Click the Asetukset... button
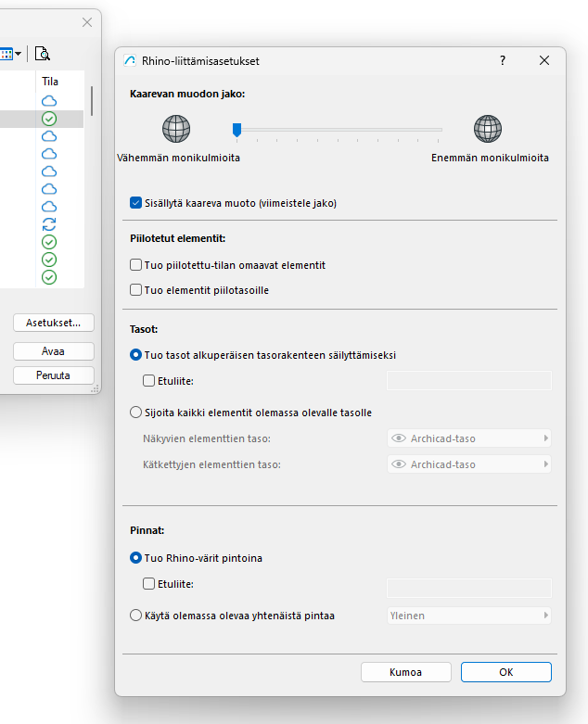Screen dimensions: 588x724 [x=54, y=323]
